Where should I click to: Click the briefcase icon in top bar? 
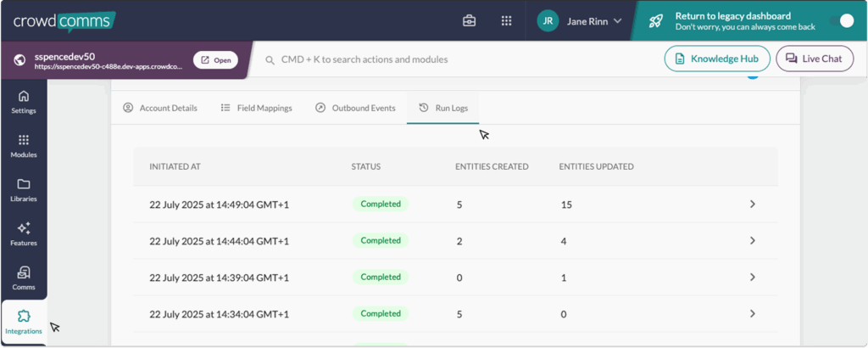pyautogui.click(x=469, y=21)
